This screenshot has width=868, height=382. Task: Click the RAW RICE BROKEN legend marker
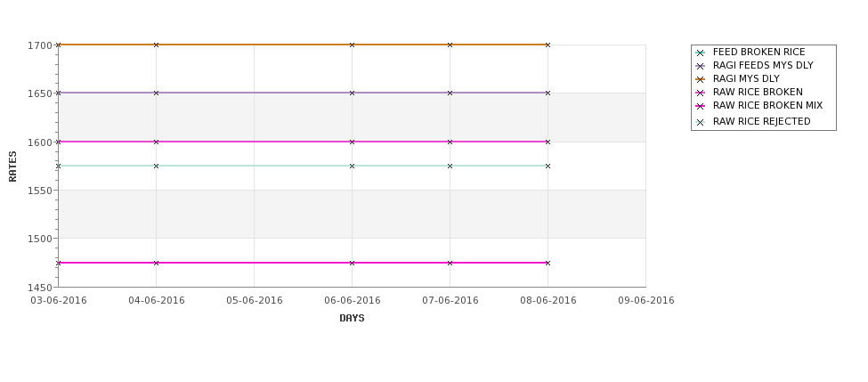coord(701,93)
